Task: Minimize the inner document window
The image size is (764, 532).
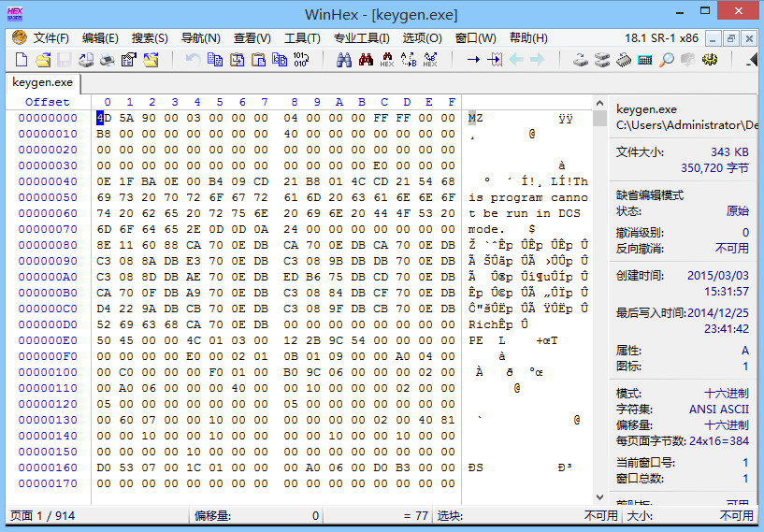Action: tap(714, 38)
